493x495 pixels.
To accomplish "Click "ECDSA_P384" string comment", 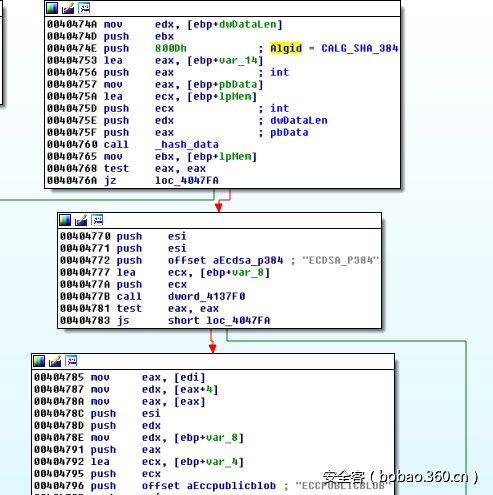I will click(340, 260).
